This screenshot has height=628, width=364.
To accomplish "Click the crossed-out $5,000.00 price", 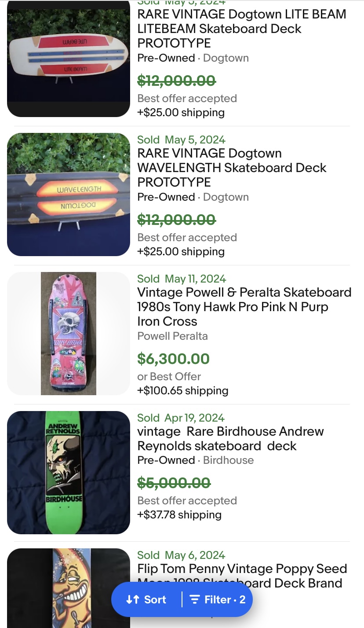I will [x=174, y=483].
